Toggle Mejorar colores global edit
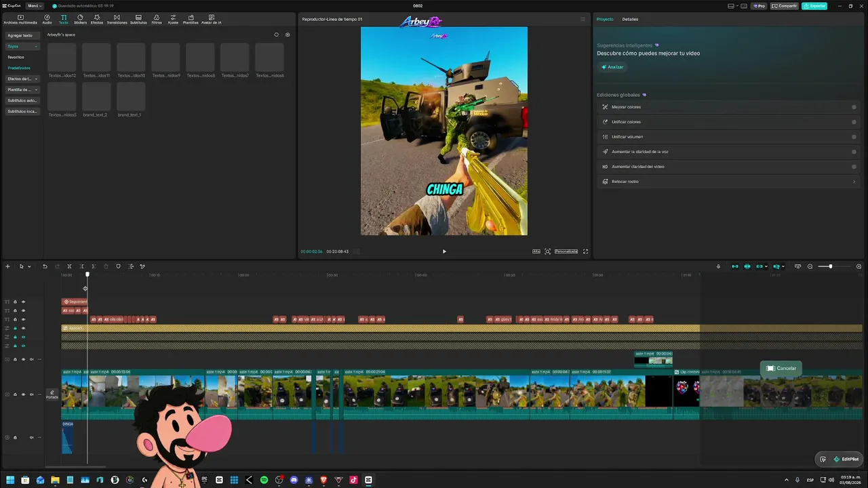 tap(854, 107)
